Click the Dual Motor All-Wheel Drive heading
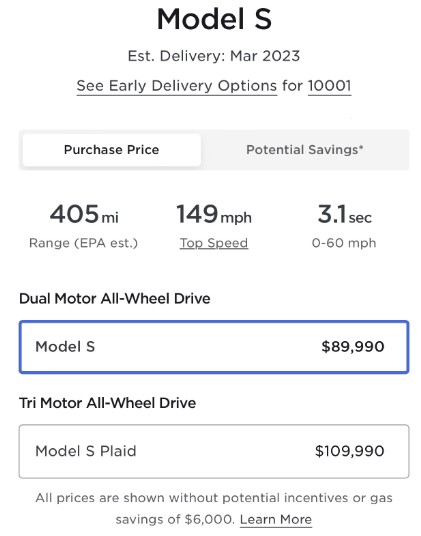Screen dimensions: 421x536 click(x=115, y=299)
